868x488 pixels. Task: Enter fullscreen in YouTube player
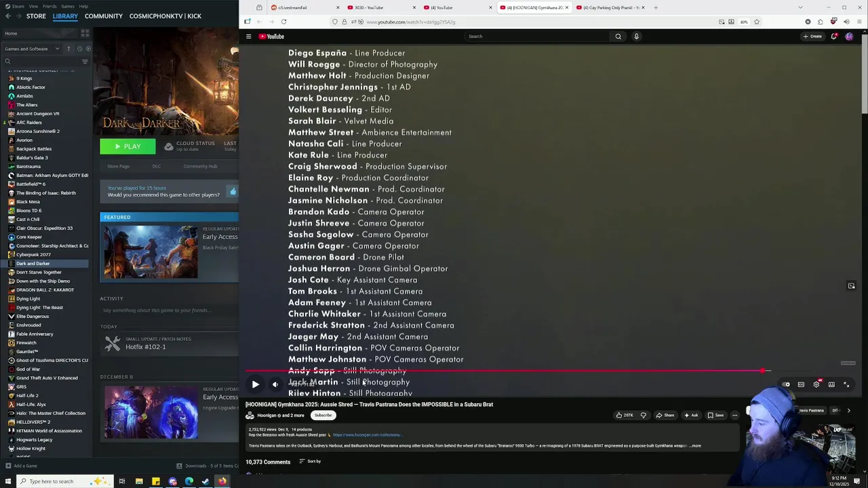point(846,384)
